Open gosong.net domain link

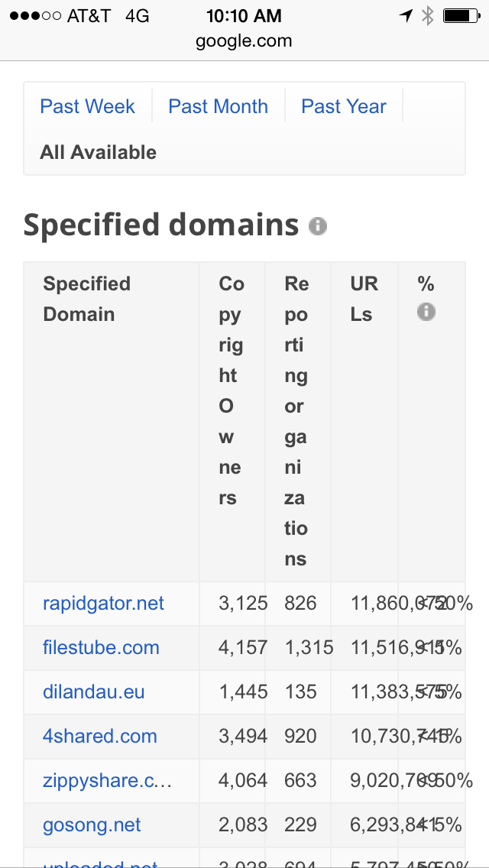pos(92,825)
